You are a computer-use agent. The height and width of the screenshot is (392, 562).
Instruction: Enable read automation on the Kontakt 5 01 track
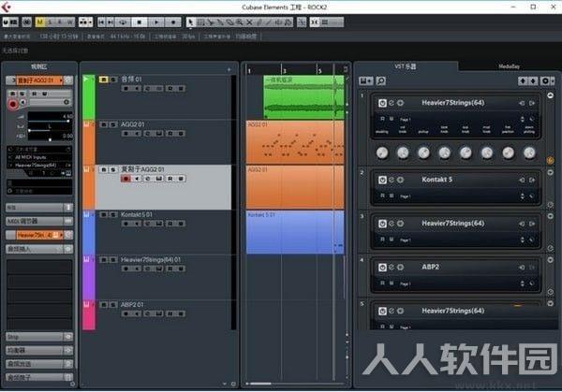pos(170,224)
